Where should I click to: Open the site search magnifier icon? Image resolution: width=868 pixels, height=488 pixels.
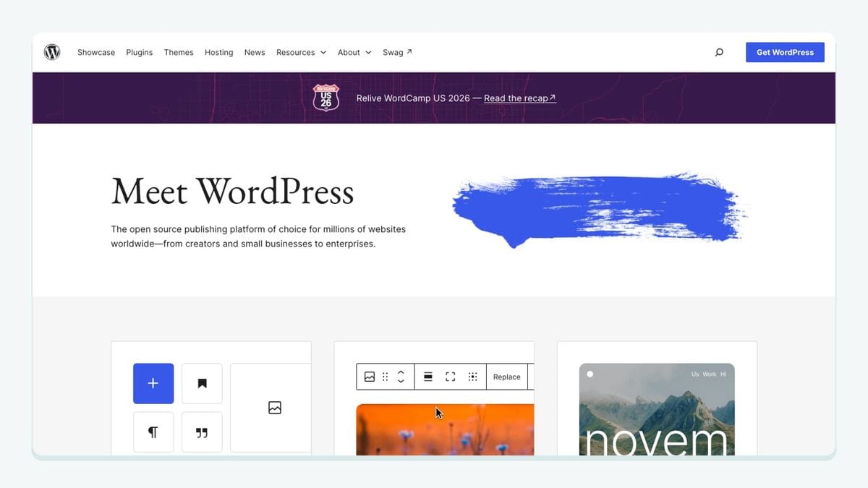719,52
